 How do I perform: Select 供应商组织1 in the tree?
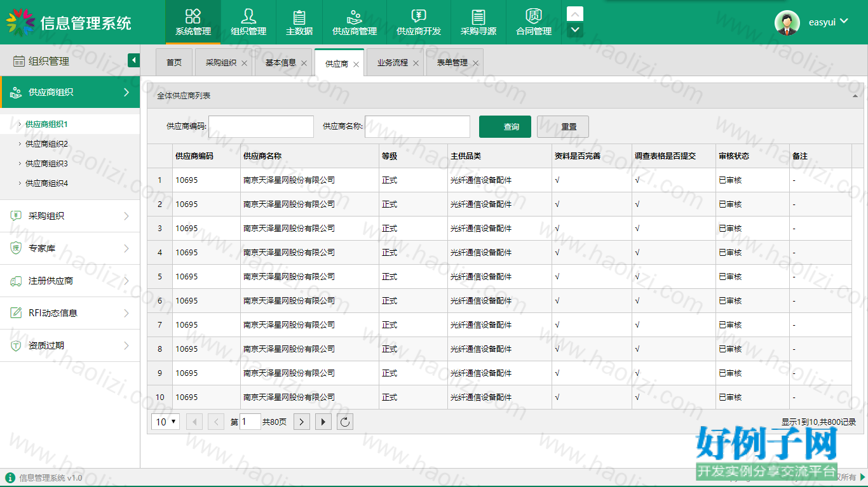click(x=46, y=124)
